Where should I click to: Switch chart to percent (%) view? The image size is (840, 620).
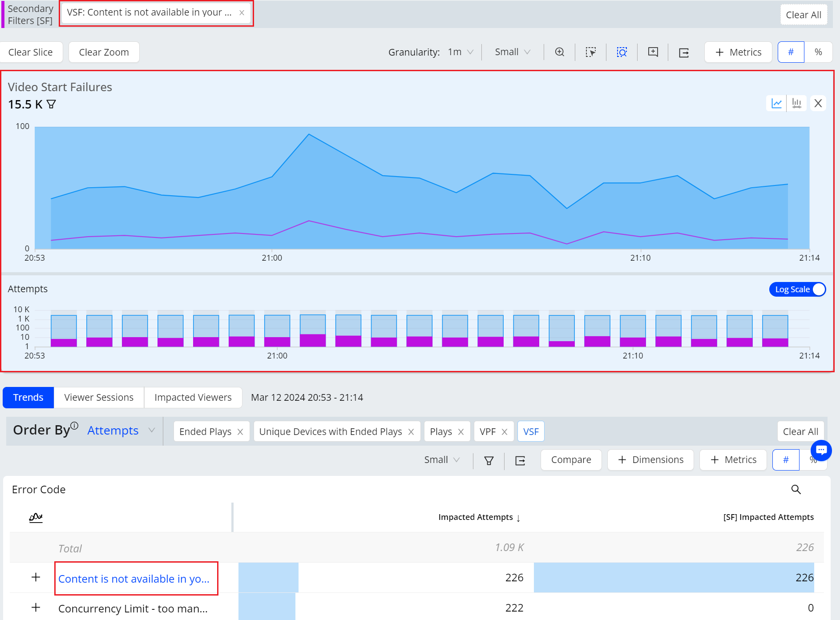point(818,52)
